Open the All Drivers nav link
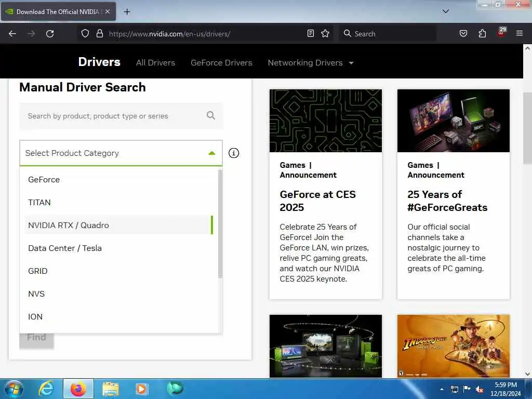This screenshot has width=532, height=399. click(x=155, y=63)
